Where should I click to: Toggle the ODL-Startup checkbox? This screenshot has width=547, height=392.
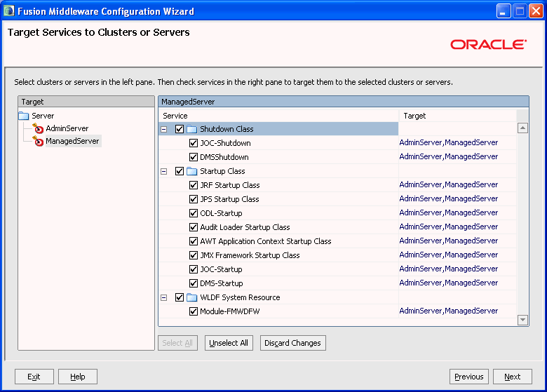coord(194,213)
